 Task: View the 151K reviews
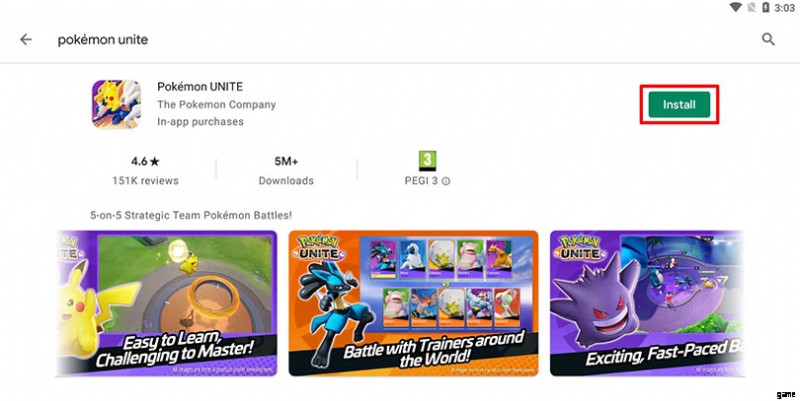click(x=145, y=181)
